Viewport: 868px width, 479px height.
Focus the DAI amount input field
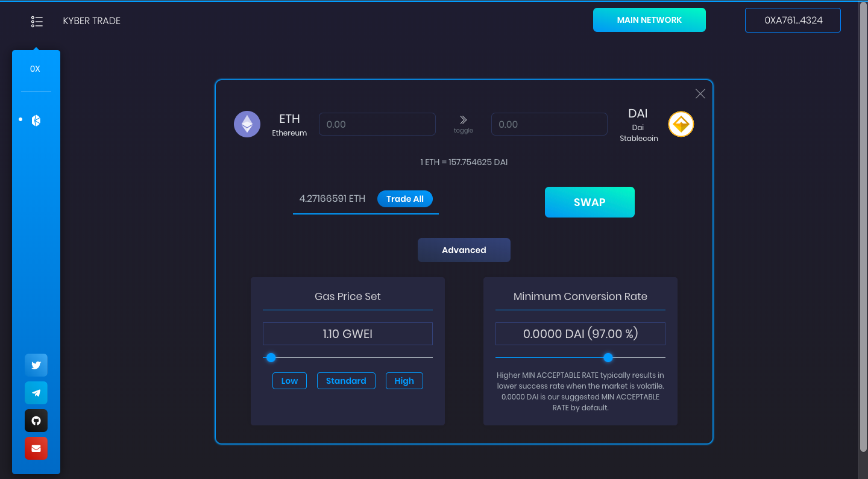coord(549,124)
